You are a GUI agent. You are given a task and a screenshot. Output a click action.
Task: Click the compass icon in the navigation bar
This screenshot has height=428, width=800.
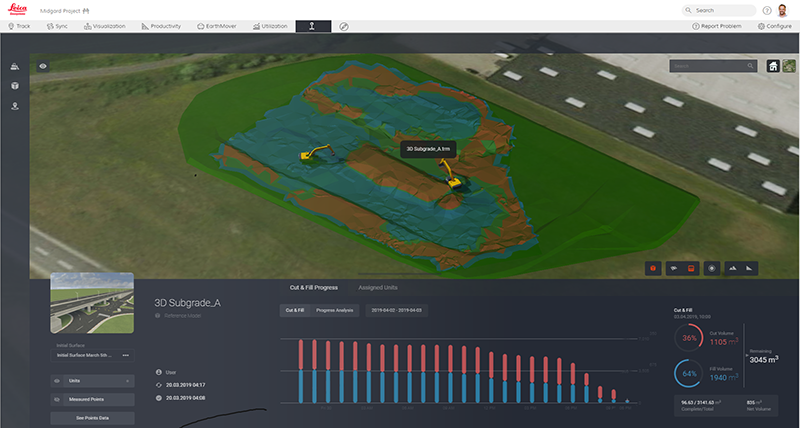(x=344, y=25)
